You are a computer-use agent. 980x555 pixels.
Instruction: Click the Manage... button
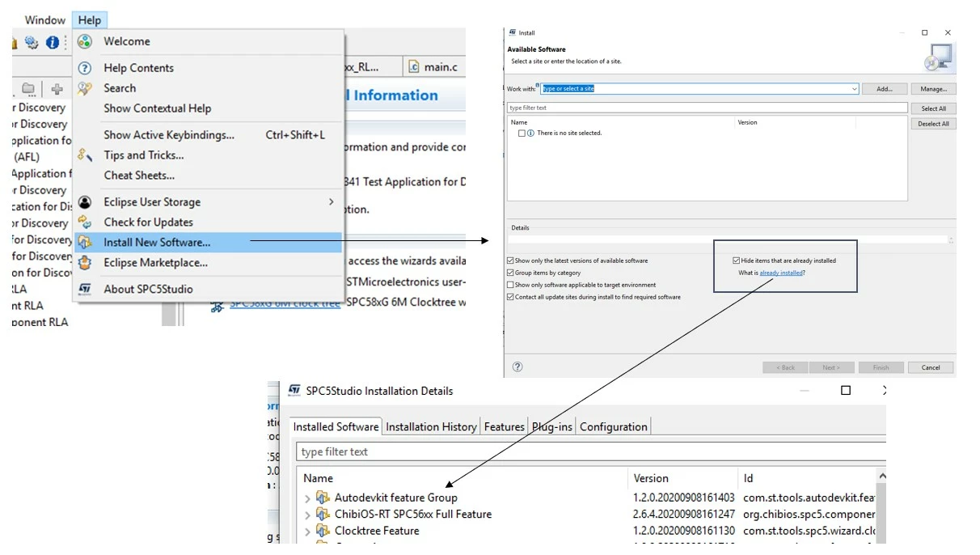[934, 89]
